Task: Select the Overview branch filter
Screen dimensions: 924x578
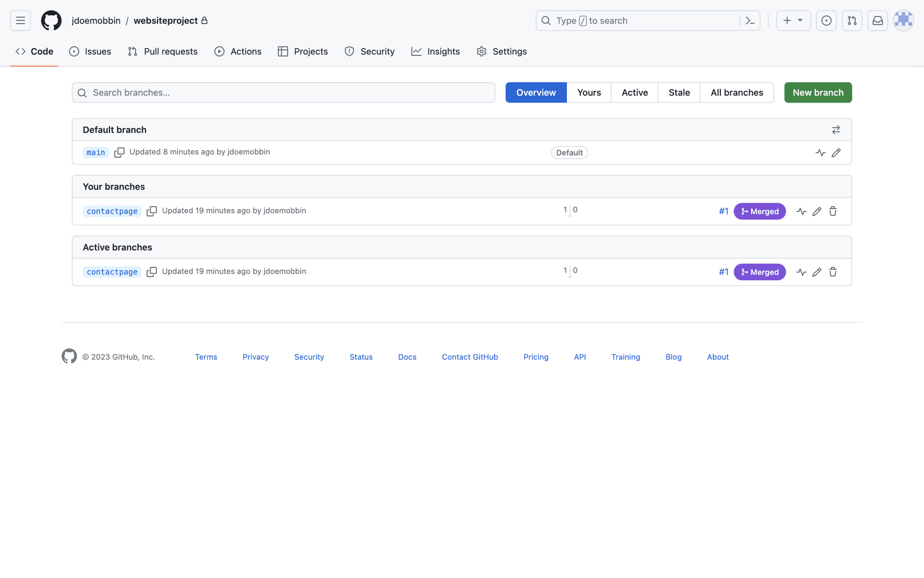Action: [536, 92]
